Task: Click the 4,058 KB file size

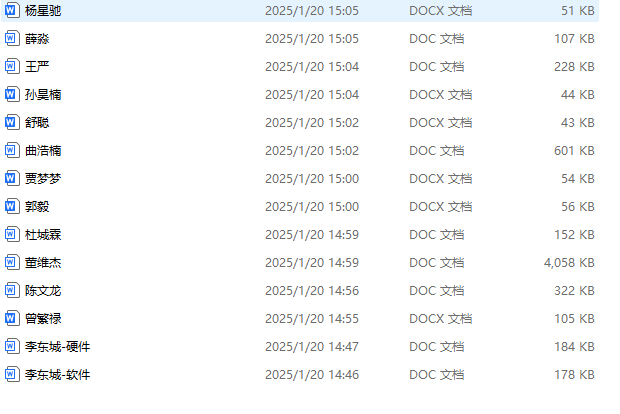Action: pos(569,262)
